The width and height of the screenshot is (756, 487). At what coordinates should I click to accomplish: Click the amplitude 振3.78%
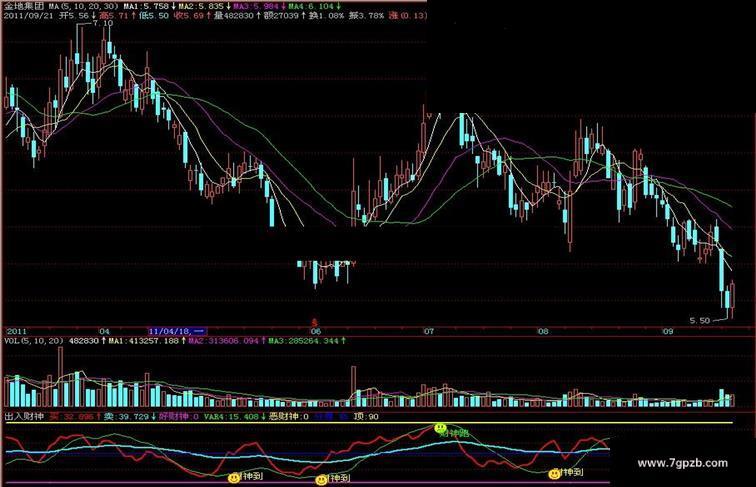tap(366, 16)
